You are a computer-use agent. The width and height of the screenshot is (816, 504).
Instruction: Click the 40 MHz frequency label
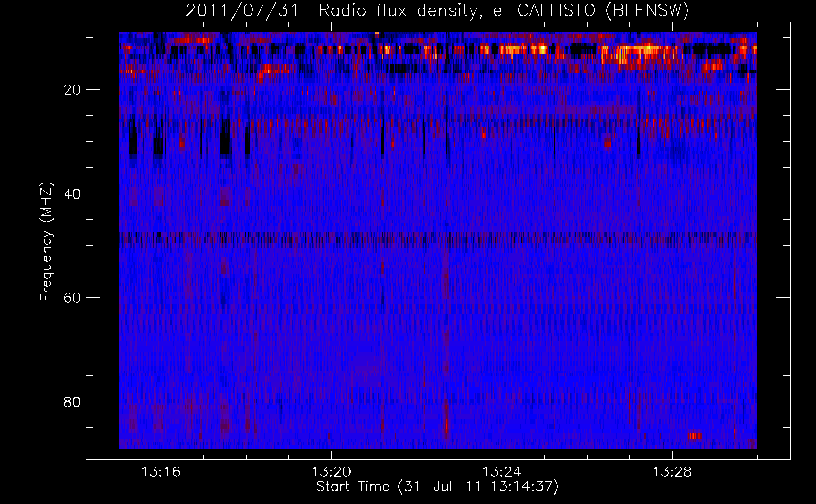tap(72, 194)
